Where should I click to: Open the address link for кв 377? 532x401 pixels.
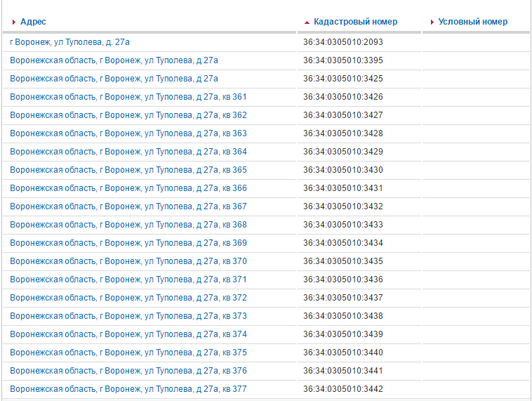coord(128,389)
